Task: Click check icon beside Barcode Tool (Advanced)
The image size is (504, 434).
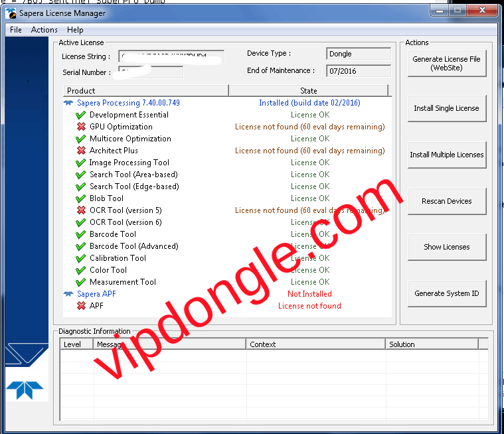Action: (x=80, y=246)
